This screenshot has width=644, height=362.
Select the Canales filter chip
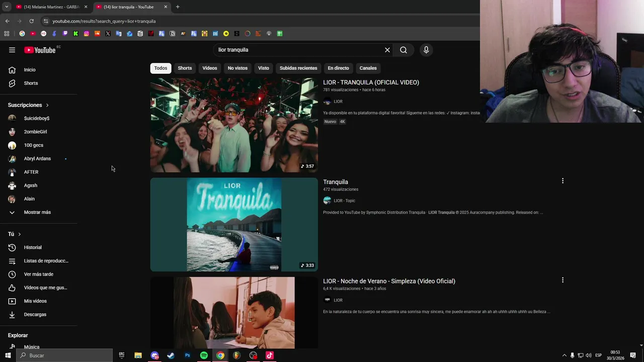coord(368,68)
